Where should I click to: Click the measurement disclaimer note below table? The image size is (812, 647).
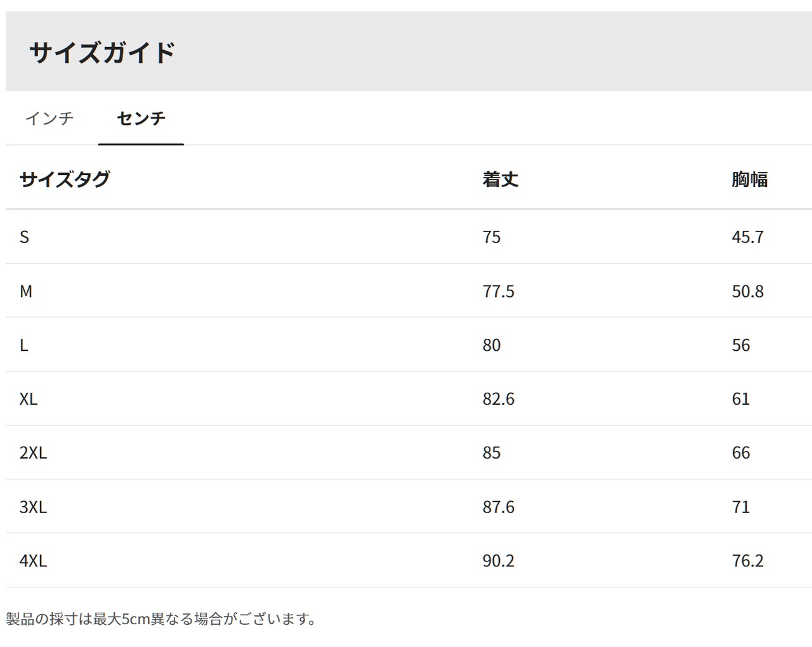point(162,619)
